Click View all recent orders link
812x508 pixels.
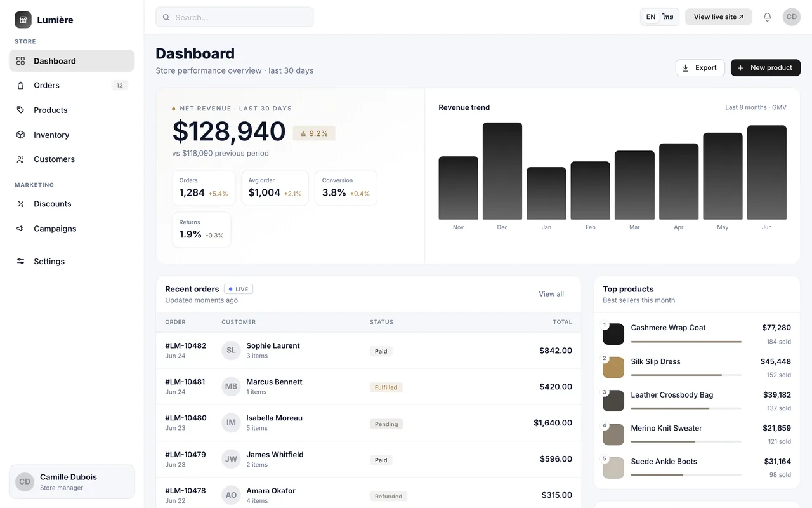551,294
